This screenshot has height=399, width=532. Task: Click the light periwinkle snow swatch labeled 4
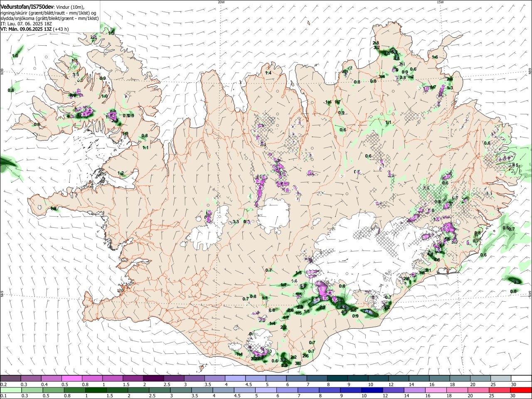click(235, 378)
